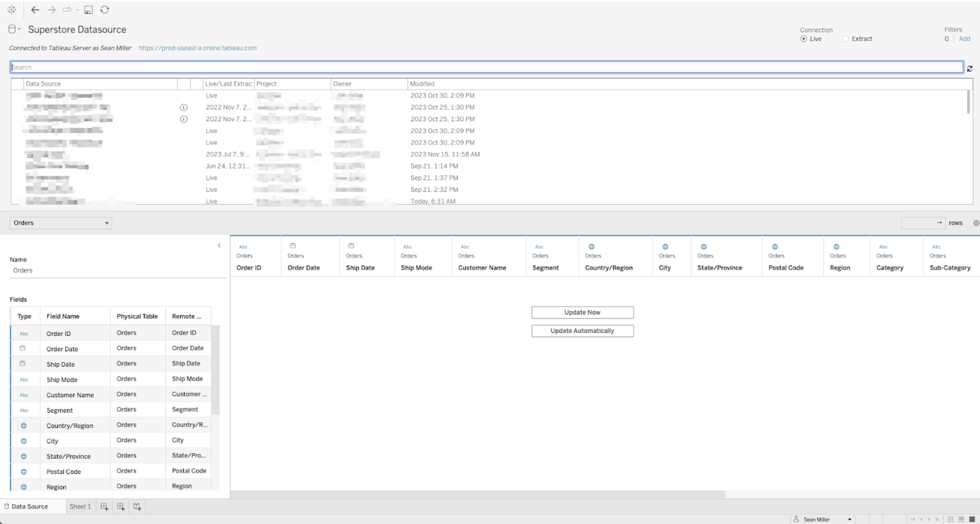Image resolution: width=980 pixels, height=524 pixels.
Task: Click the Tableau logo icon
Action: [12, 9]
